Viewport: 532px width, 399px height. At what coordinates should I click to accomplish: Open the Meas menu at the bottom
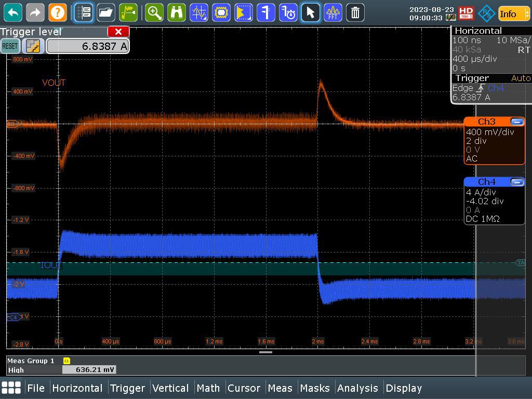point(281,388)
